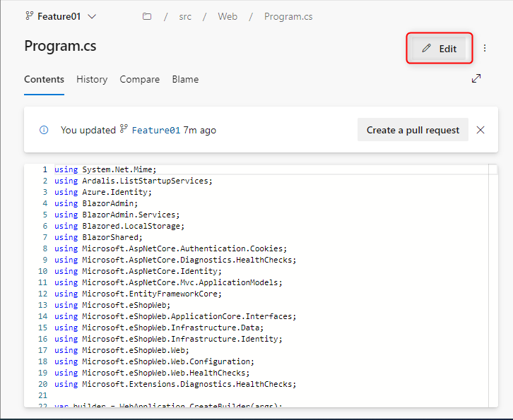The image size is (513, 420).
Task: Click line 9 AspNetCore Diagnostics.HealthChecks statement
Action: coord(175,260)
